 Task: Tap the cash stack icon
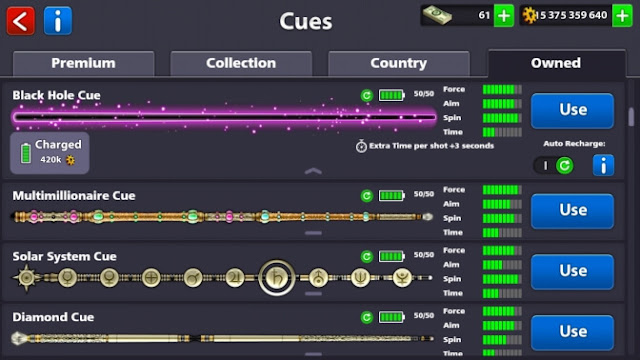(437, 16)
